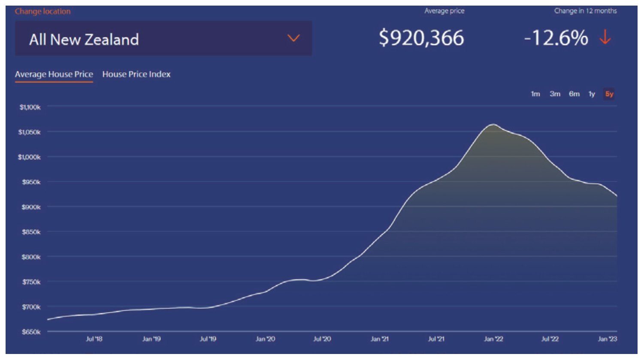
Task: Select the 6m time range
Action: pyautogui.click(x=574, y=94)
